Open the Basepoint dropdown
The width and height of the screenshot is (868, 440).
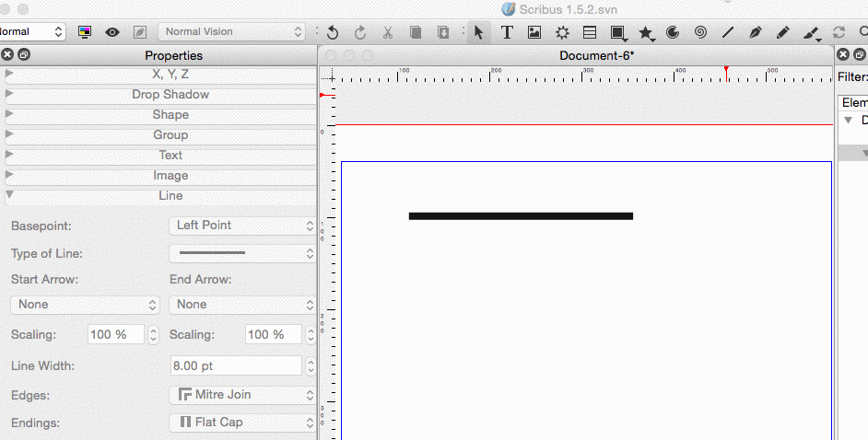[243, 226]
